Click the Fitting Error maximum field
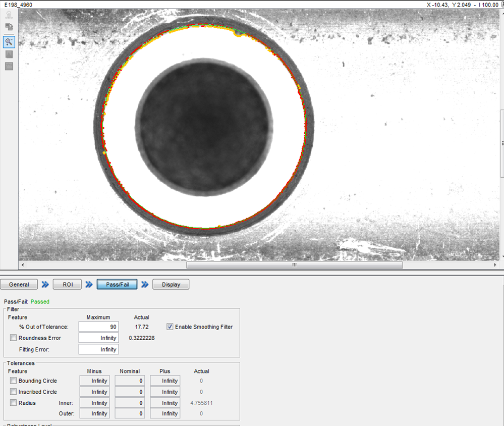Viewport: 504px width, 426px height. click(x=98, y=349)
